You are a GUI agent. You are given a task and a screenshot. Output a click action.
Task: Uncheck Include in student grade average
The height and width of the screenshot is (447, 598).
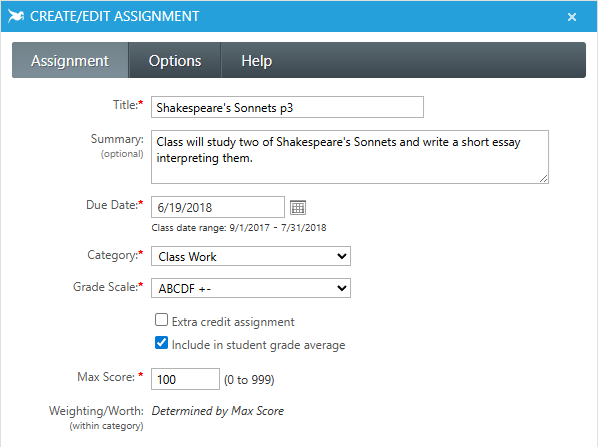pyautogui.click(x=161, y=342)
